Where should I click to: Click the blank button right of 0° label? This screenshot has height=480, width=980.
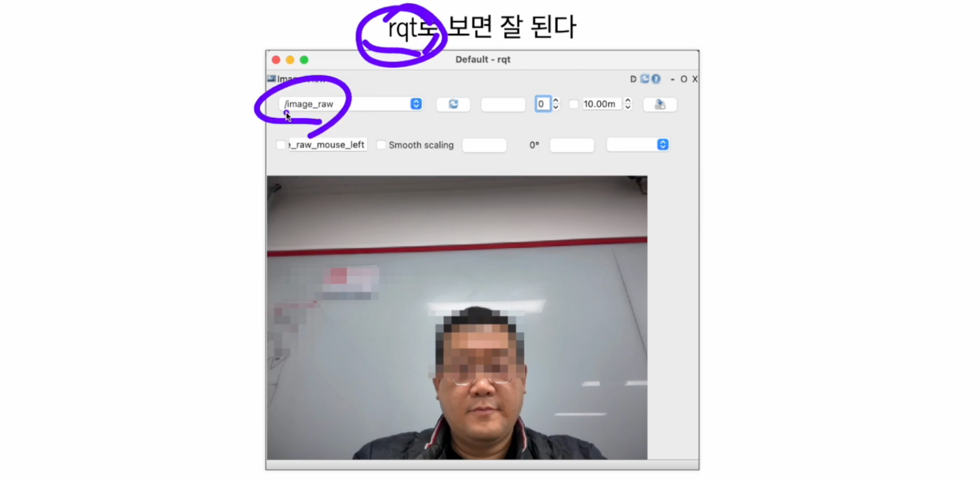tap(572, 145)
